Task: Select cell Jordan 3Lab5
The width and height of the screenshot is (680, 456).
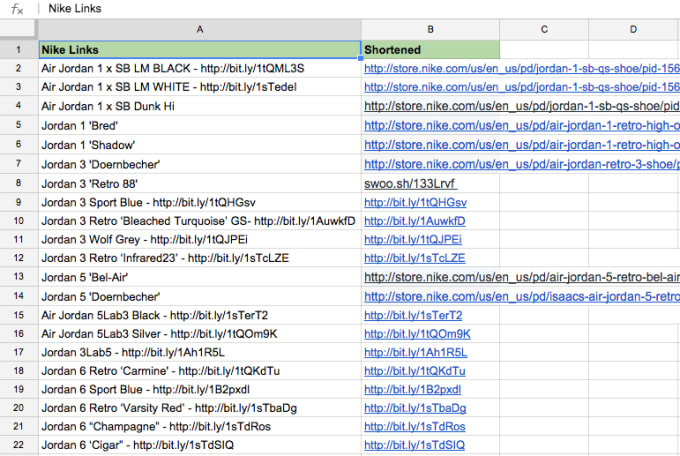Action: pos(199,352)
